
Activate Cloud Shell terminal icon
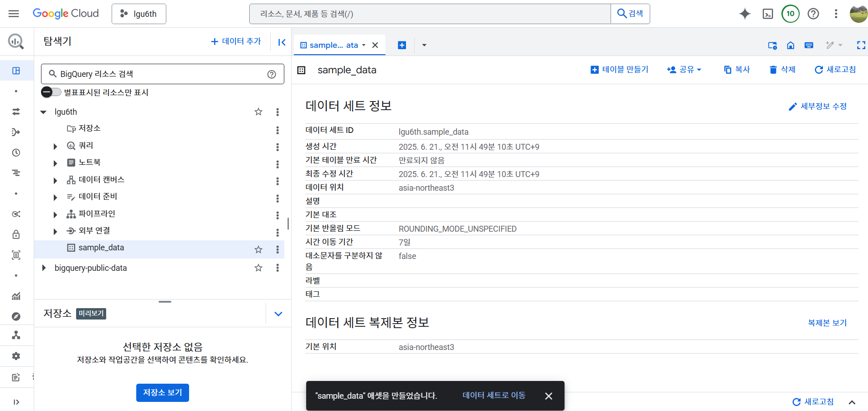768,14
